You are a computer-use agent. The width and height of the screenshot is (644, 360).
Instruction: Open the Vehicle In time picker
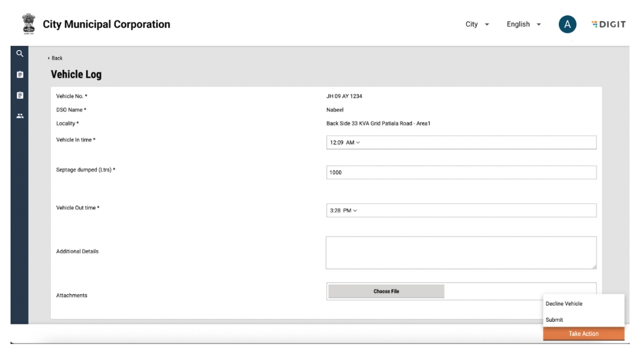coord(460,143)
